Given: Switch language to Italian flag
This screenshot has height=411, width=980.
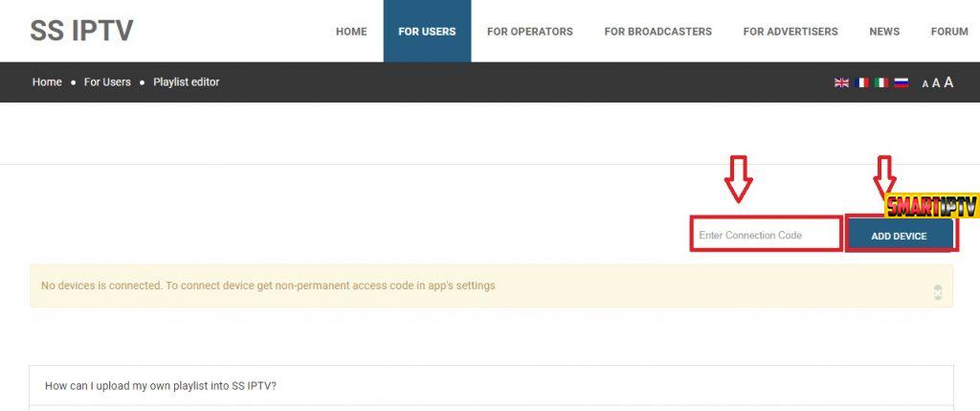Looking at the screenshot, I should pos(881,82).
